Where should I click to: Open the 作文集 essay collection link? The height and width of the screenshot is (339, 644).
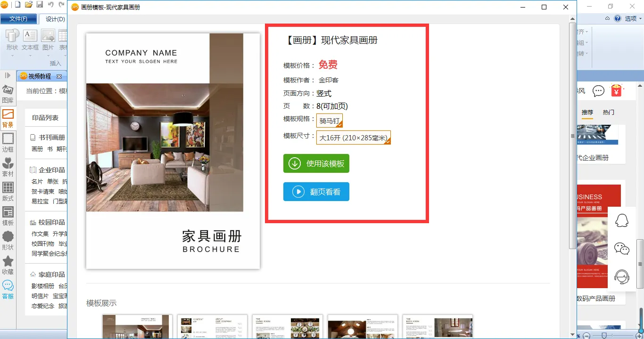pyautogui.click(x=40, y=234)
